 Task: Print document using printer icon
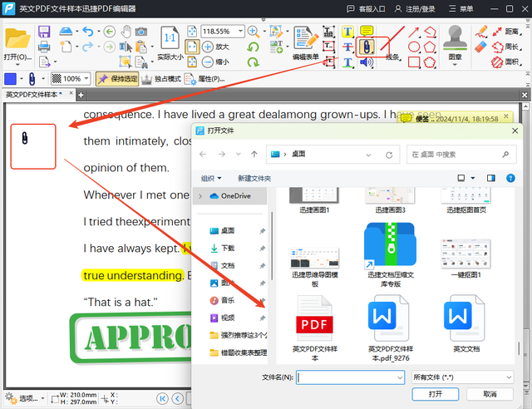44,47
